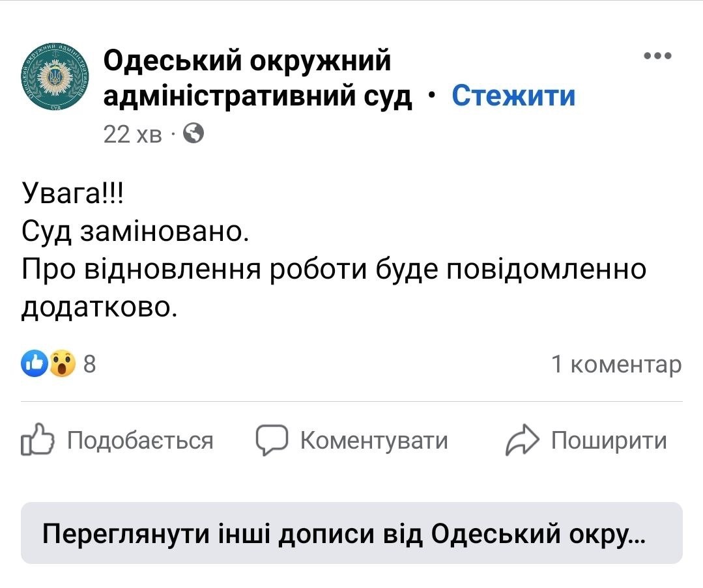Click the Увага!!! heading line
The height and width of the screenshot is (588, 703).
72,193
